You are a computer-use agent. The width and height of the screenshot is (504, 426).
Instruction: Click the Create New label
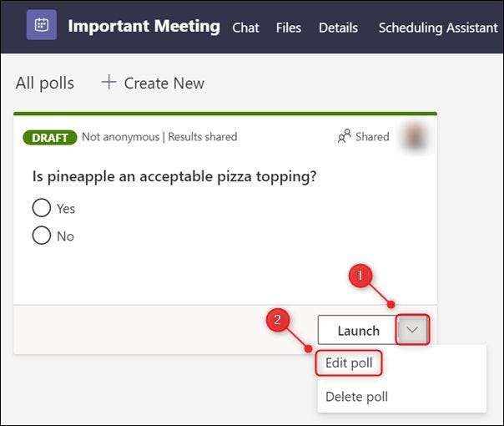(164, 83)
